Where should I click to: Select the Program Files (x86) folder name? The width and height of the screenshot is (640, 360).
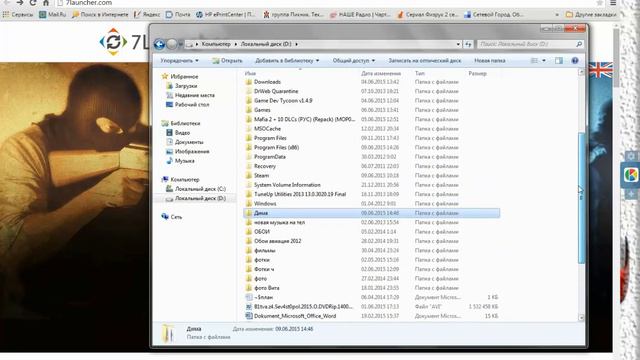[276, 147]
